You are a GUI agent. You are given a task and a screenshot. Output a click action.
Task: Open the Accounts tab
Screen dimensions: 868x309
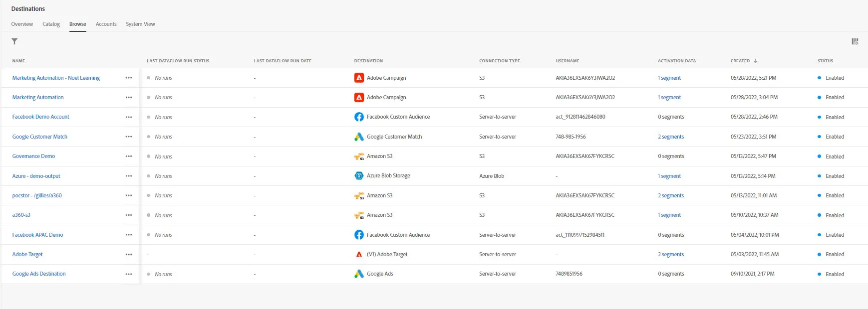(x=106, y=24)
